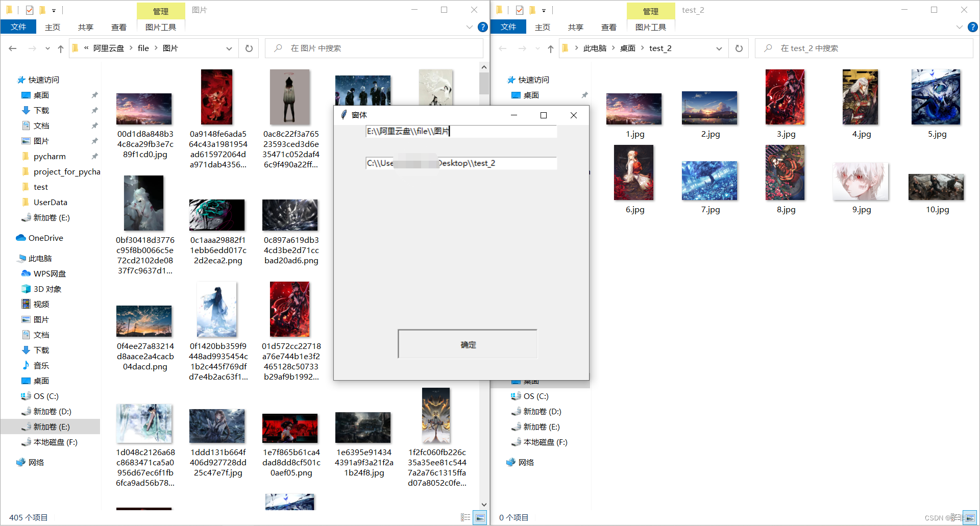
Task: Open address bar history dropdown in 图片 window
Action: tap(229, 48)
